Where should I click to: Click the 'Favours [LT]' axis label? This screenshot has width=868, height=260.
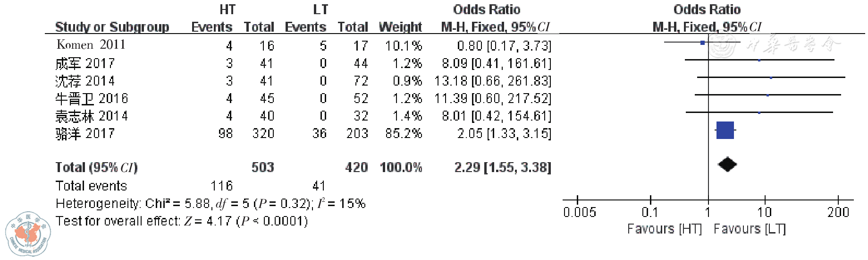coord(750,229)
